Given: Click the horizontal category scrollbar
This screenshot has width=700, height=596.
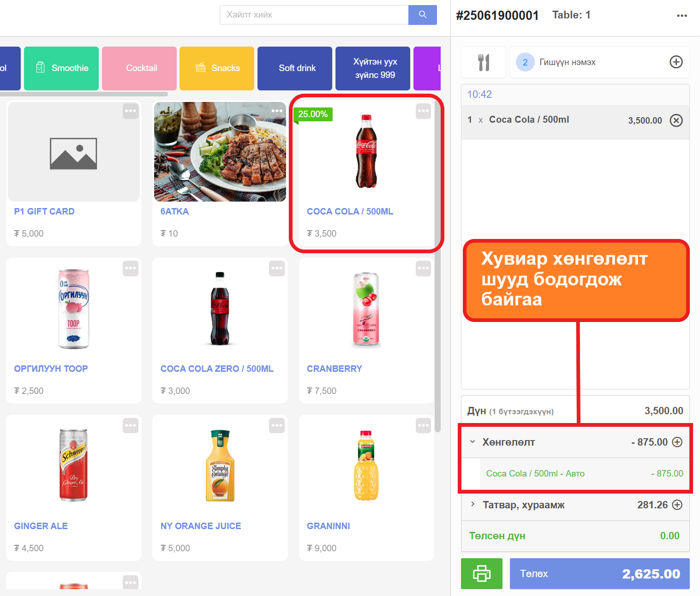Looking at the screenshot, I should click(84, 94).
